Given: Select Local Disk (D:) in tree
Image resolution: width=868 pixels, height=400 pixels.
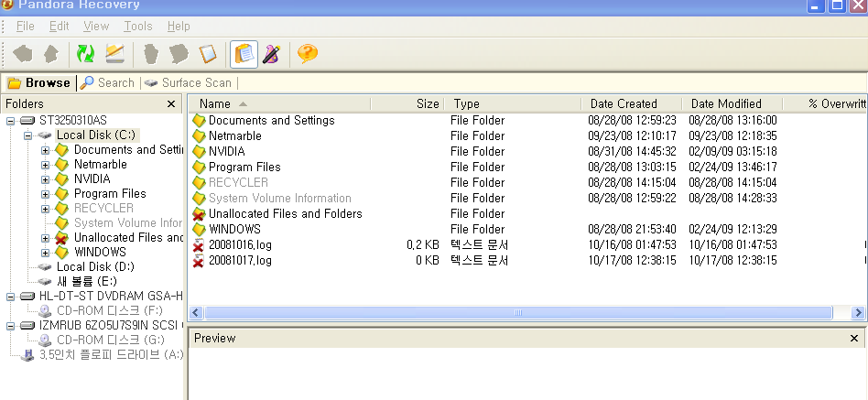Looking at the screenshot, I should click(95, 266).
